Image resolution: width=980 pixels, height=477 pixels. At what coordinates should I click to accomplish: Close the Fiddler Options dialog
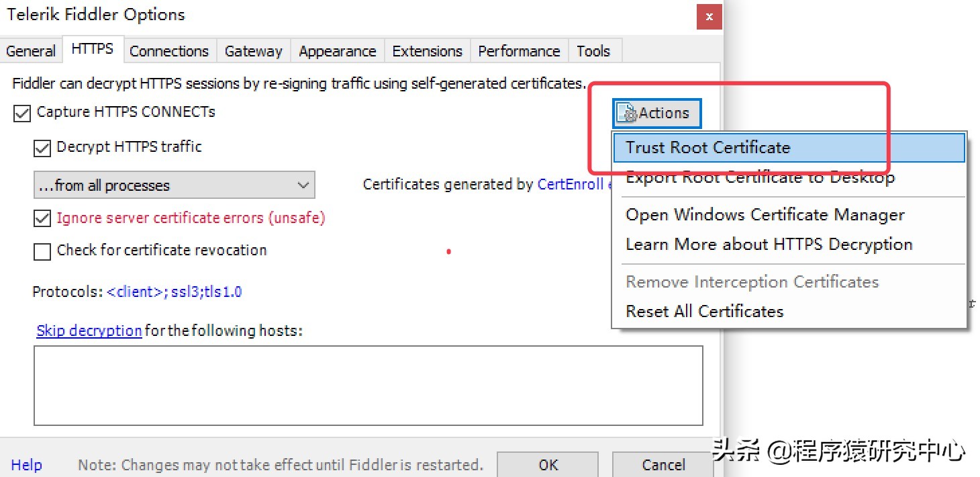click(x=709, y=16)
